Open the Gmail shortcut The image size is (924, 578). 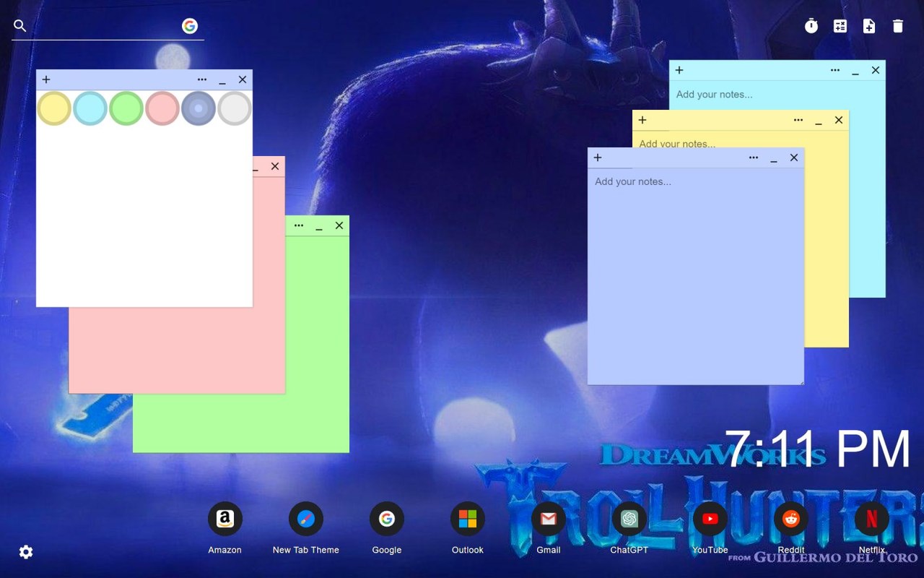pos(549,519)
